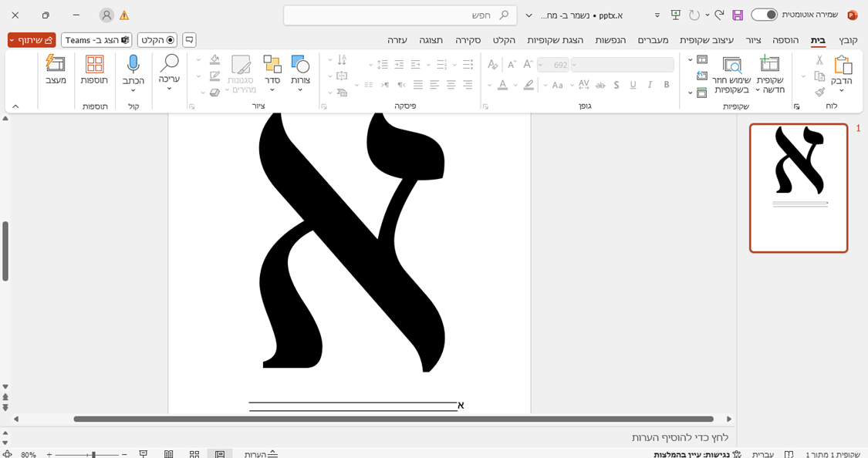Expand the font size dropdown showing 692
Image resolution: width=868 pixels, height=458 pixels.
[541, 66]
